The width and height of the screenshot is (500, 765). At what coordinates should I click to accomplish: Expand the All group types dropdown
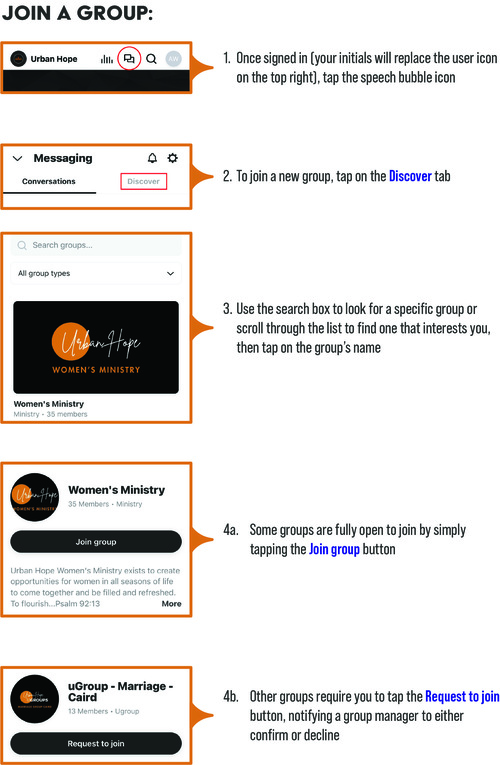(96, 274)
